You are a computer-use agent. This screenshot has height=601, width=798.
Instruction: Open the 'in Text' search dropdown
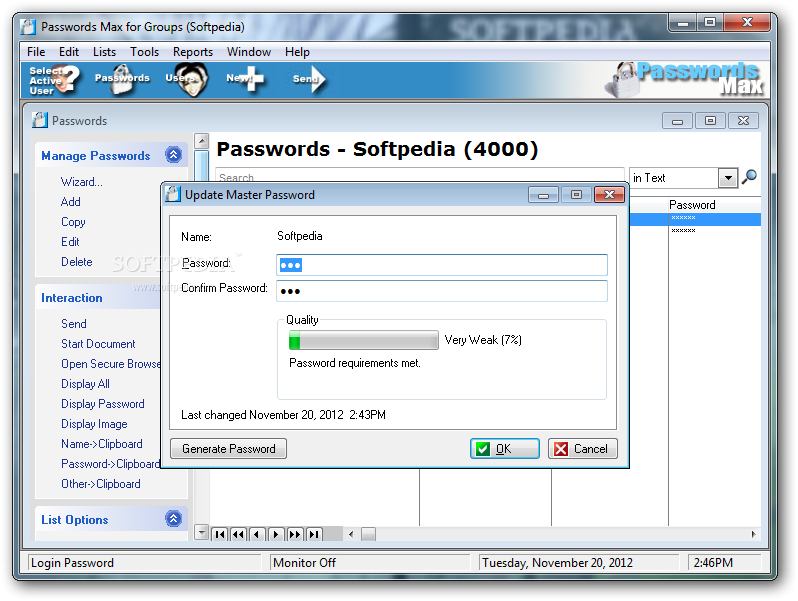[728, 178]
